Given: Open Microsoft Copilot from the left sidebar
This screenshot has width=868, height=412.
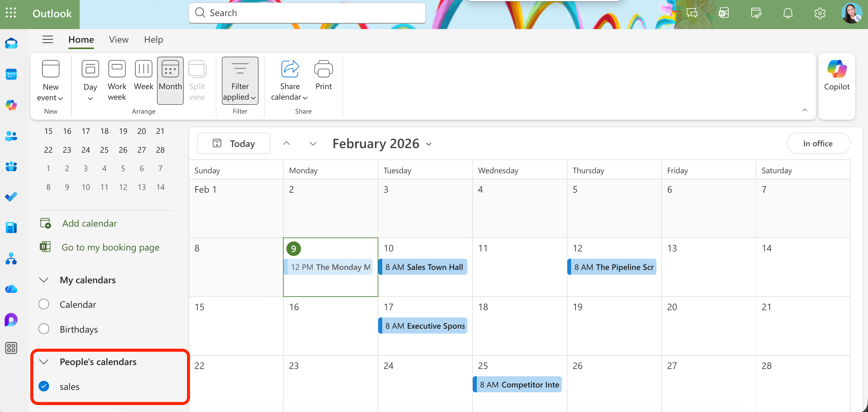Looking at the screenshot, I should click(x=11, y=105).
